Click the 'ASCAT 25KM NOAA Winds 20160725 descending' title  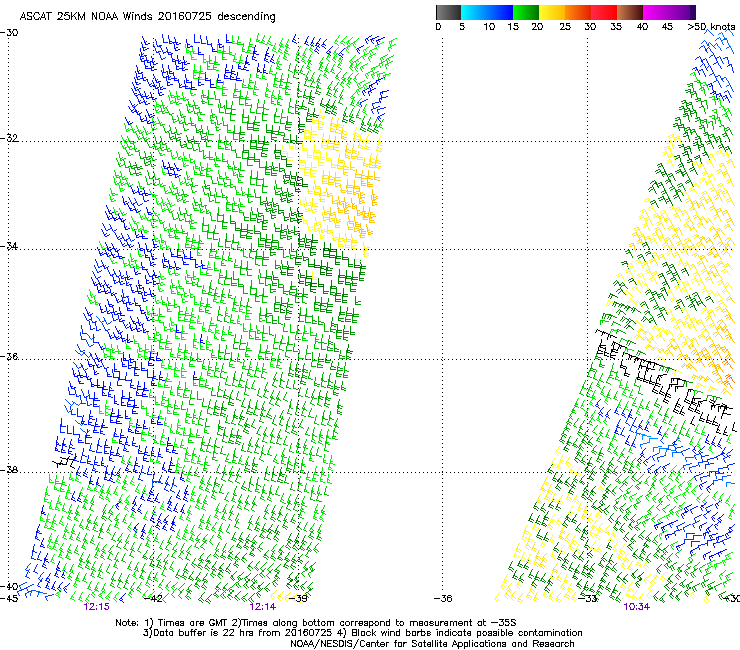point(148,17)
